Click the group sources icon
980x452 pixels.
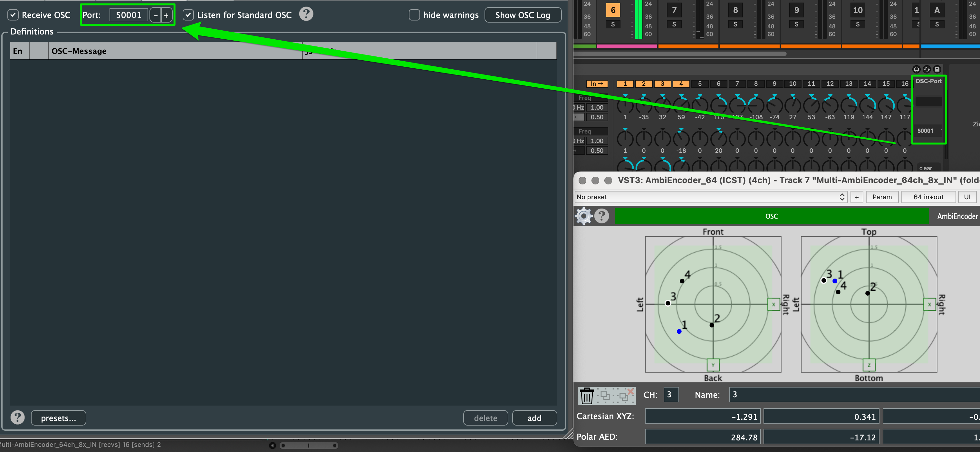point(605,396)
